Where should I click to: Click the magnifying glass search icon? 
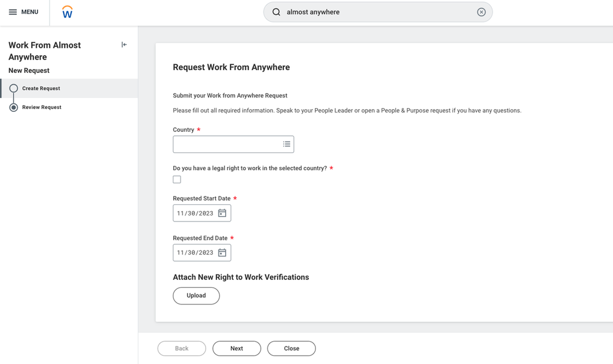pyautogui.click(x=276, y=12)
